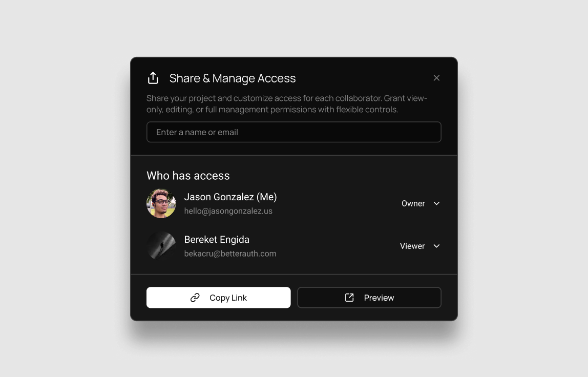Close the Share & Manage Access dialog
This screenshot has height=377, width=588.
[436, 78]
